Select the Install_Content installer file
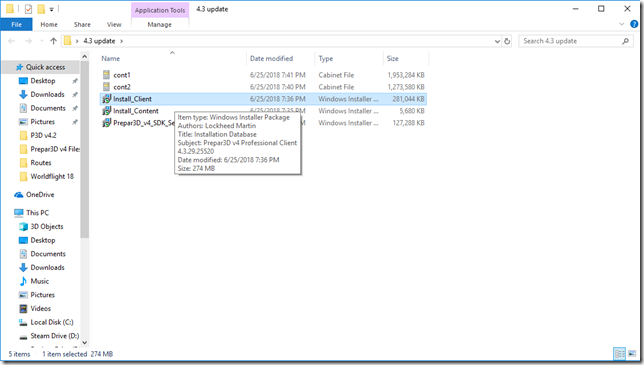The width and height of the screenshot is (644, 365). tap(263, 111)
